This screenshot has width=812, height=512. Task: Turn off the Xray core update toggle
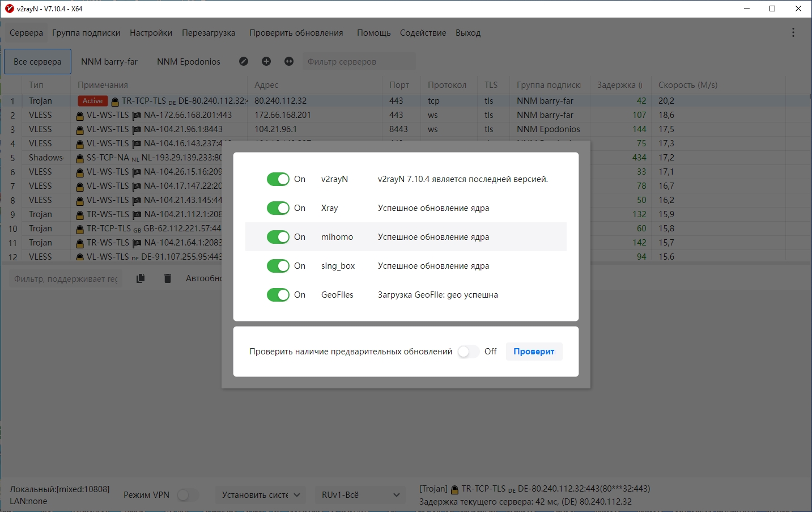278,208
